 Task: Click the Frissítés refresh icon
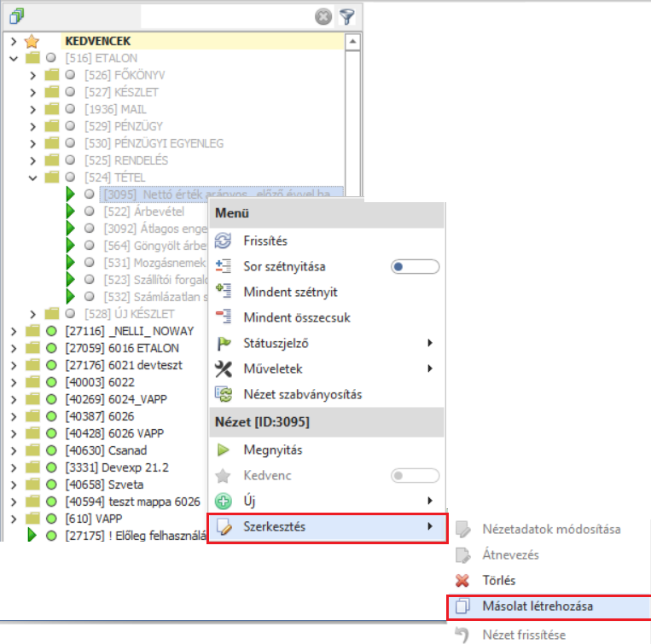[224, 241]
